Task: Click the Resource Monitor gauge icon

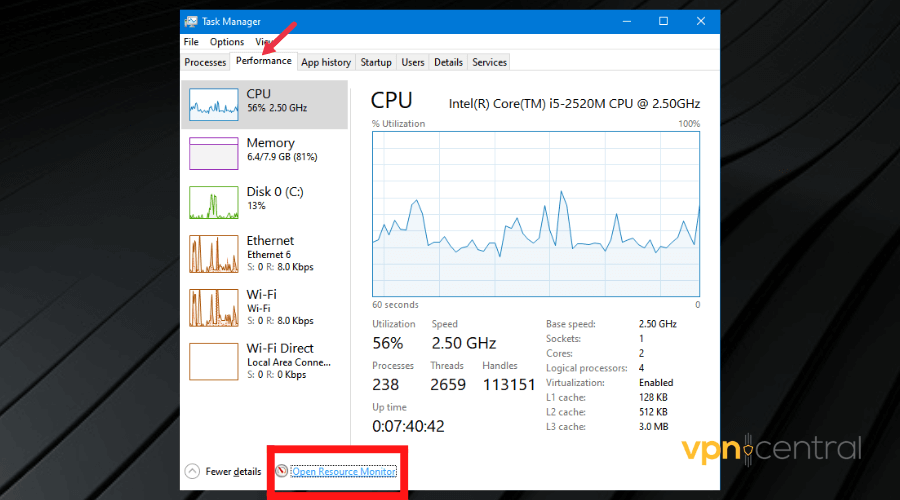Action: tap(281, 471)
